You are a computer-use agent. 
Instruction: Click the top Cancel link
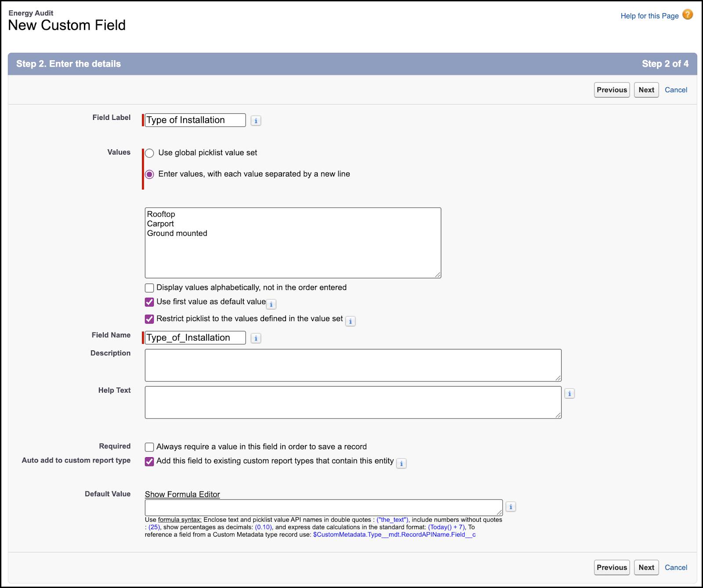click(x=676, y=90)
